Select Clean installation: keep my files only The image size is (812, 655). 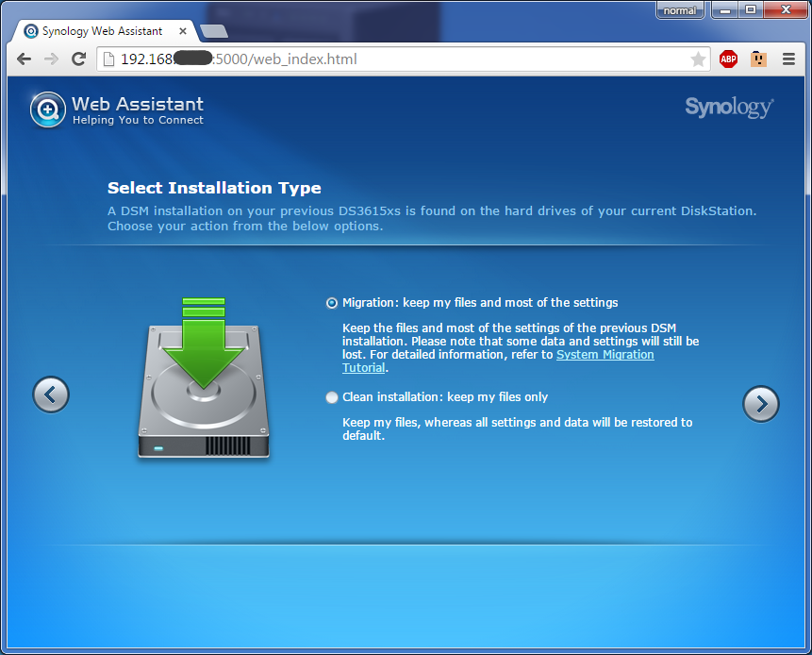point(332,397)
